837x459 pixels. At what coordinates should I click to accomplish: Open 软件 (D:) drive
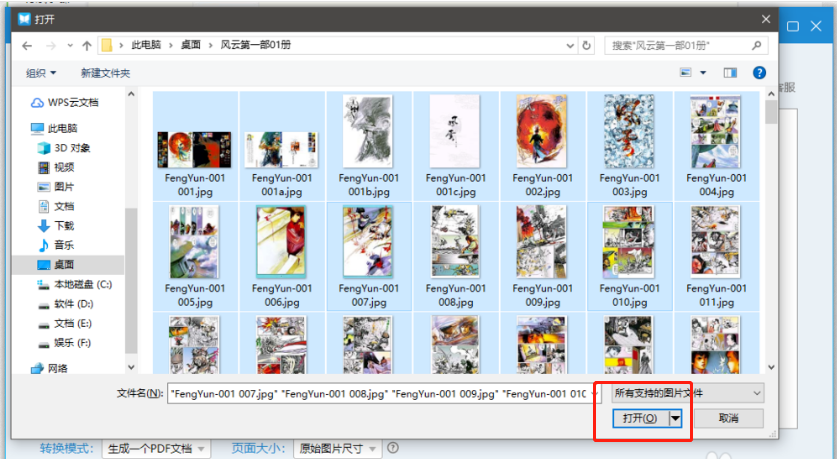coord(66,304)
